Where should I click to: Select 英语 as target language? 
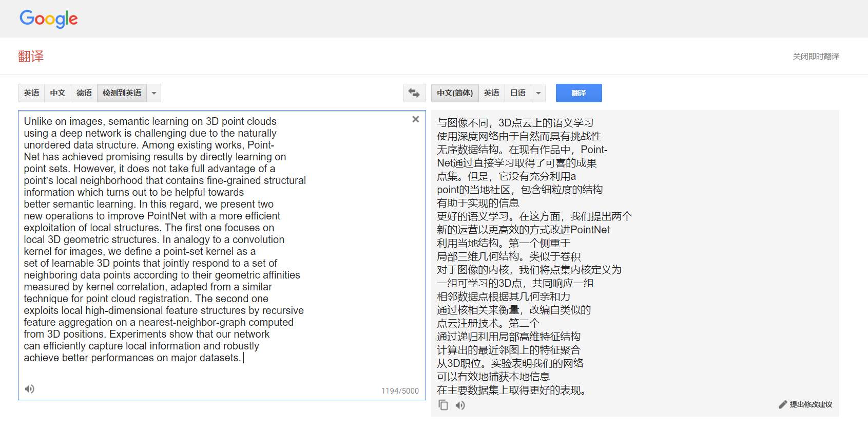pyautogui.click(x=491, y=93)
